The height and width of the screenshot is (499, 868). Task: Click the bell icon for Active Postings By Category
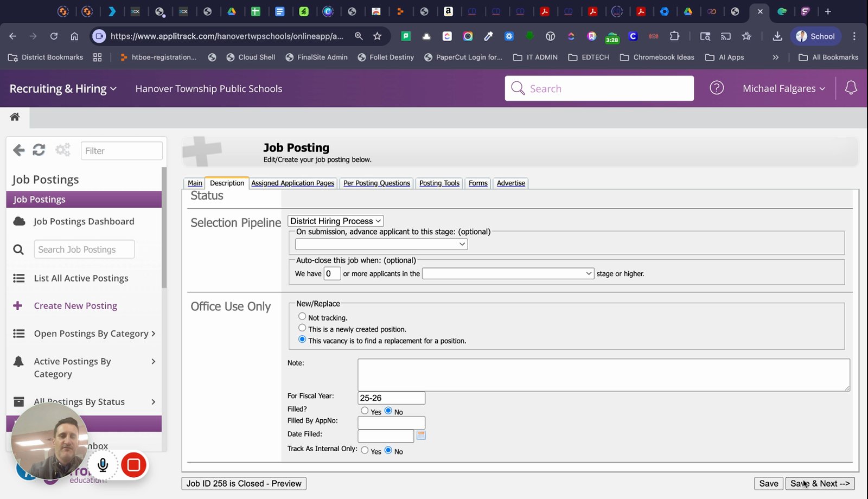19,361
